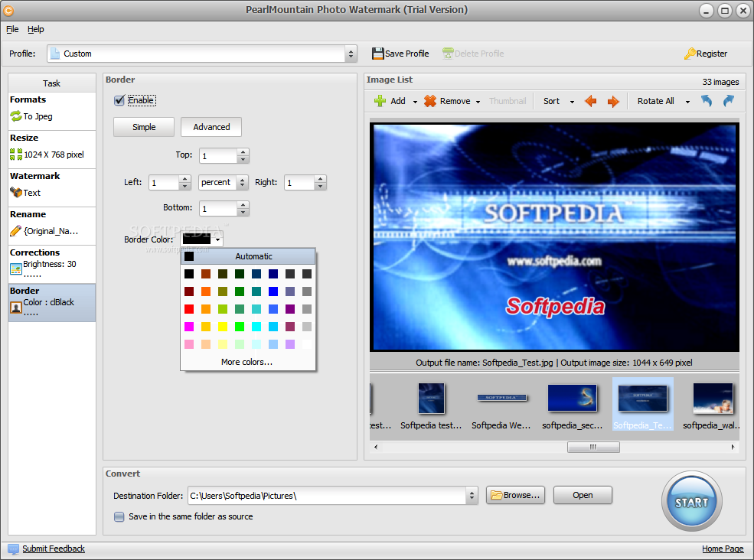Click the Register key icon
Screen dimensions: 754x560
click(x=690, y=54)
